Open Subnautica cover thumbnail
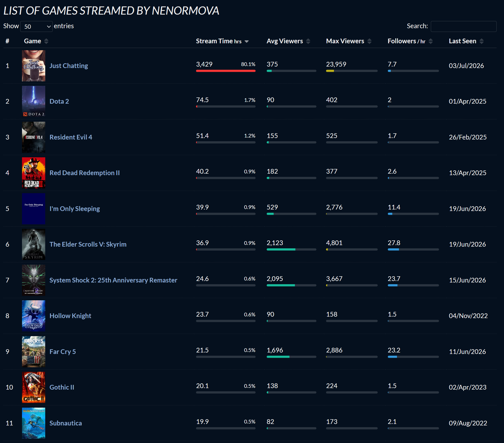Image resolution: width=504 pixels, height=443 pixels. (x=34, y=423)
